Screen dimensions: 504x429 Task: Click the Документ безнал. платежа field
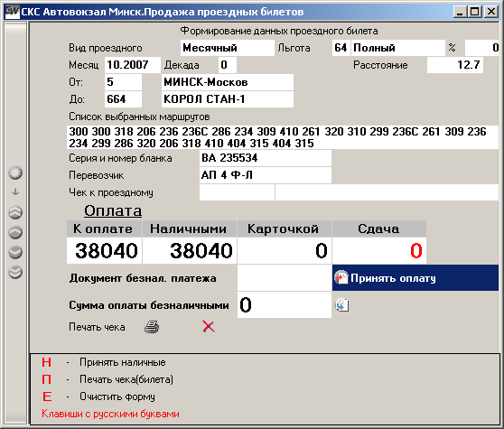point(285,278)
